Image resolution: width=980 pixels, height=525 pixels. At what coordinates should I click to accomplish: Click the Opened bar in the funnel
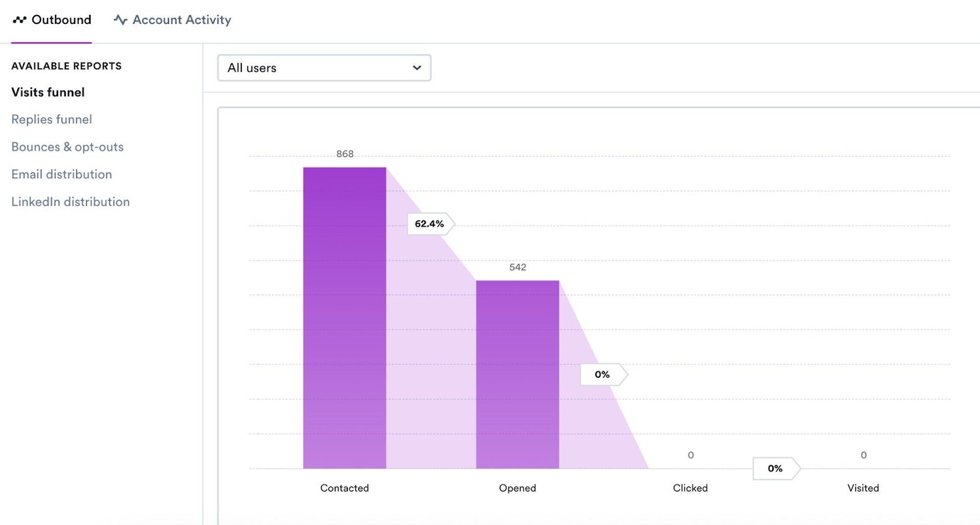(x=518, y=374)
